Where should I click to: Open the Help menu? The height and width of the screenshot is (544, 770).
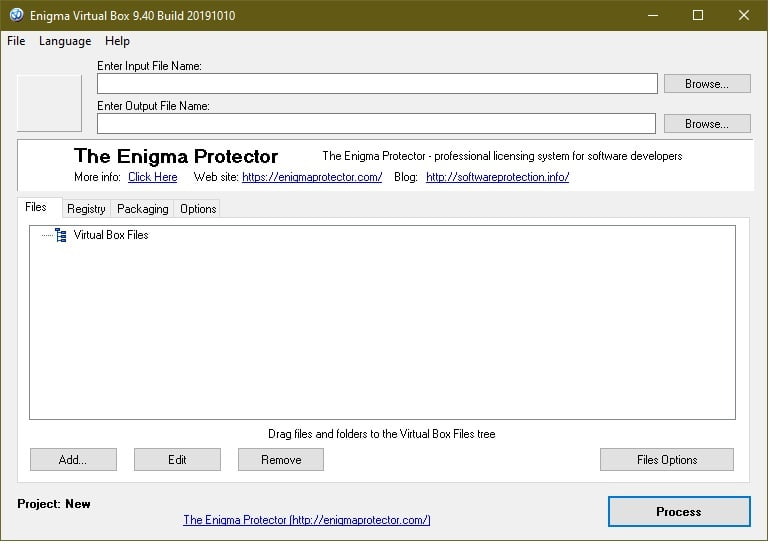pos(117,41)
